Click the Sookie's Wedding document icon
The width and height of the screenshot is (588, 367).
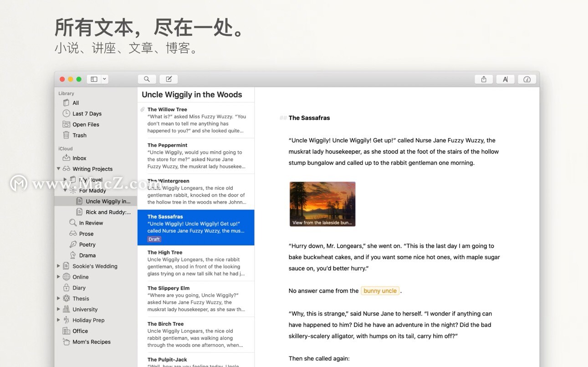click(x=66, y=266)
